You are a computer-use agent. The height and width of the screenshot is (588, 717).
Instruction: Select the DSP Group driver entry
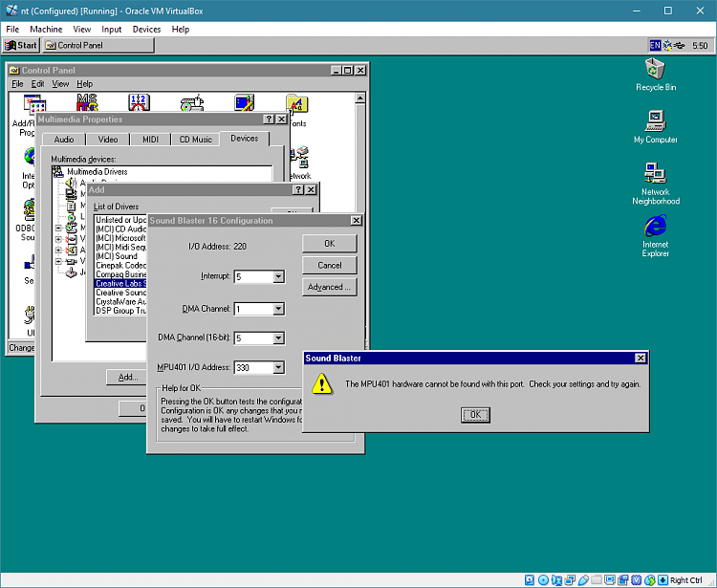pos(120,311)
